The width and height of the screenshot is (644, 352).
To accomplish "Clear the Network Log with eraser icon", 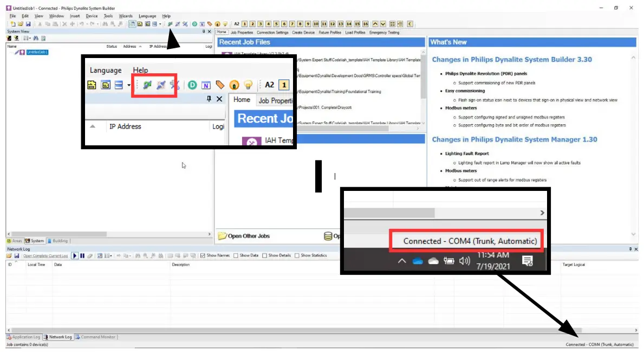I will [90, 256].
